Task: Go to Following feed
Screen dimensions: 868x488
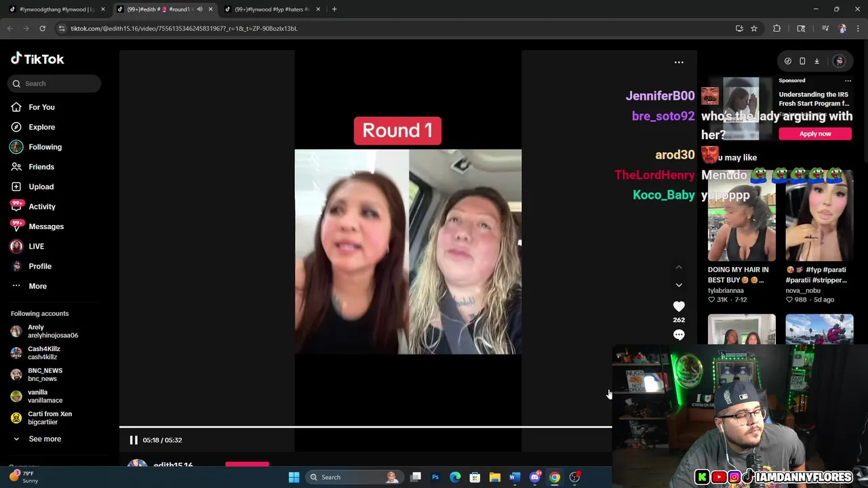Action: (x=45, y=147)
